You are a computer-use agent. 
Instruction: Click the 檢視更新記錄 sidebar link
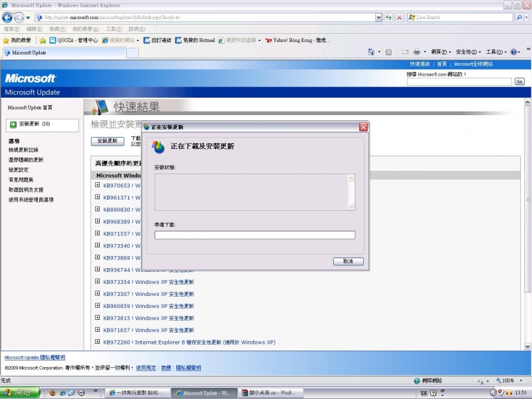23,150
